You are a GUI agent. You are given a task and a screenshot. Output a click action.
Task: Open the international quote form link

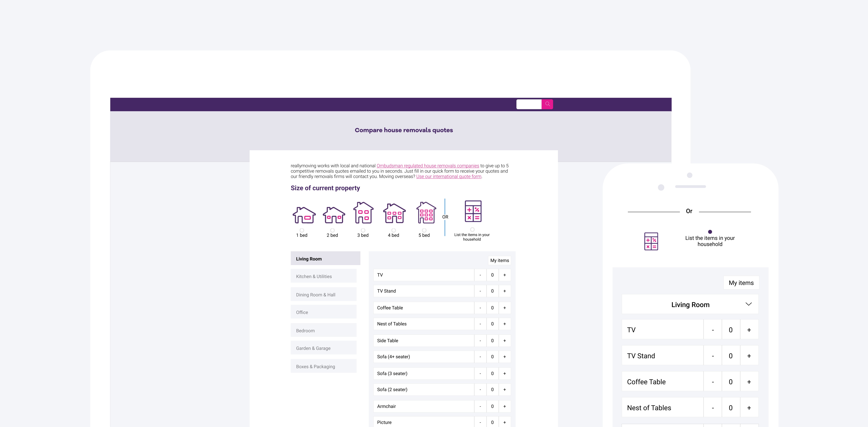click(448, 176)
